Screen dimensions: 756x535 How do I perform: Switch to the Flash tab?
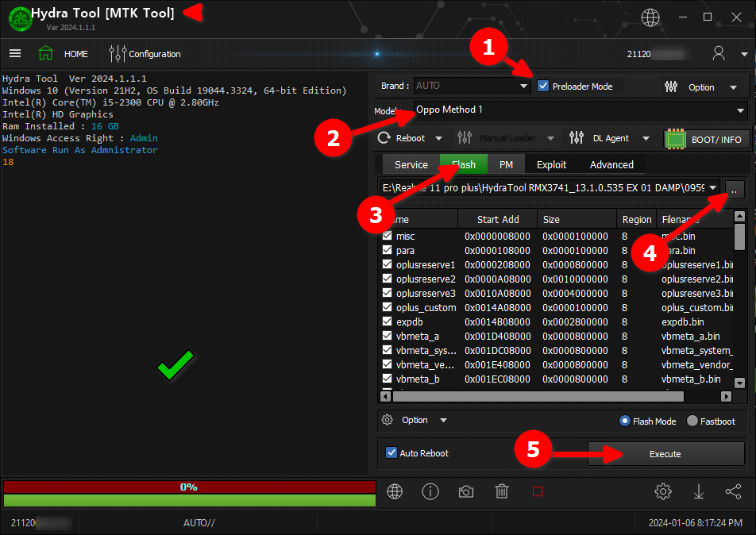tap(463, 164)
